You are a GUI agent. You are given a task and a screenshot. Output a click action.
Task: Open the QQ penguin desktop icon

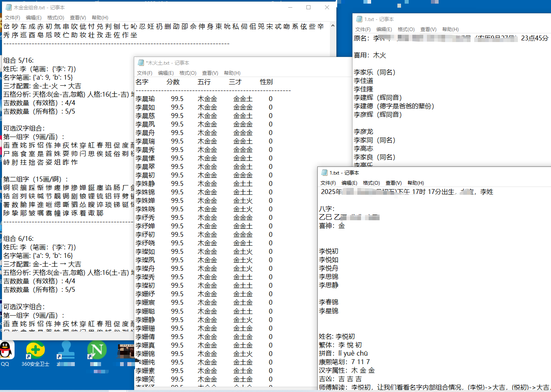[6, 350]
